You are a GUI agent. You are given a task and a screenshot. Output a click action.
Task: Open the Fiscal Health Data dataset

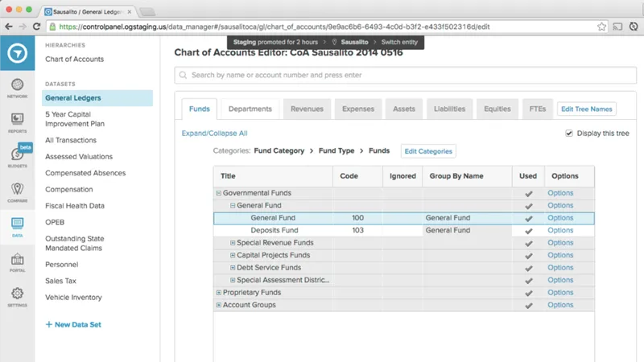[x=75, y=206]
